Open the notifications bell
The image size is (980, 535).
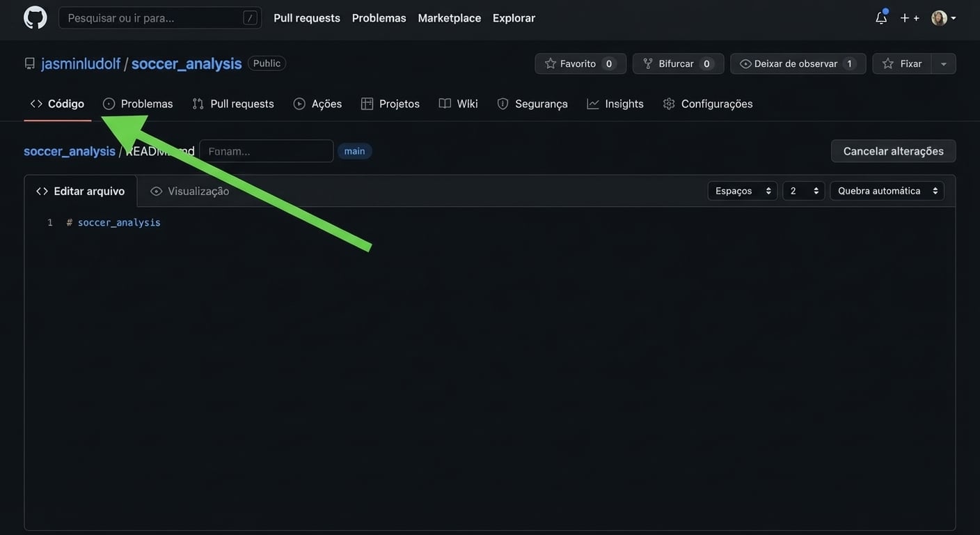coord(881,17)
